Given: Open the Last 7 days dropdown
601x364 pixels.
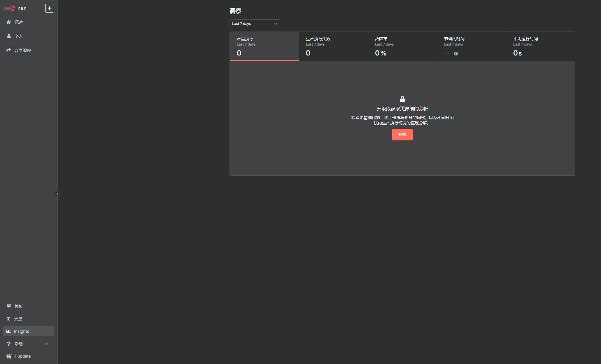Looking at the screenshot, I should tap(254, 24).
